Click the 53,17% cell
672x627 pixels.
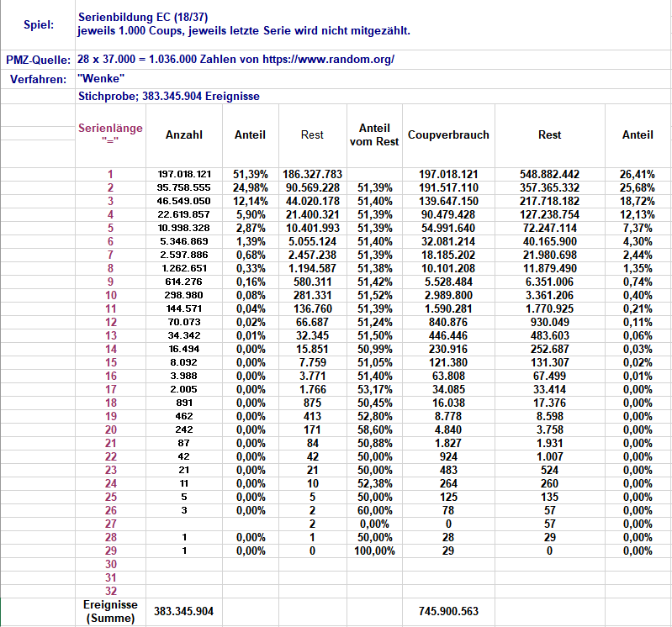(x=374, y=389)
